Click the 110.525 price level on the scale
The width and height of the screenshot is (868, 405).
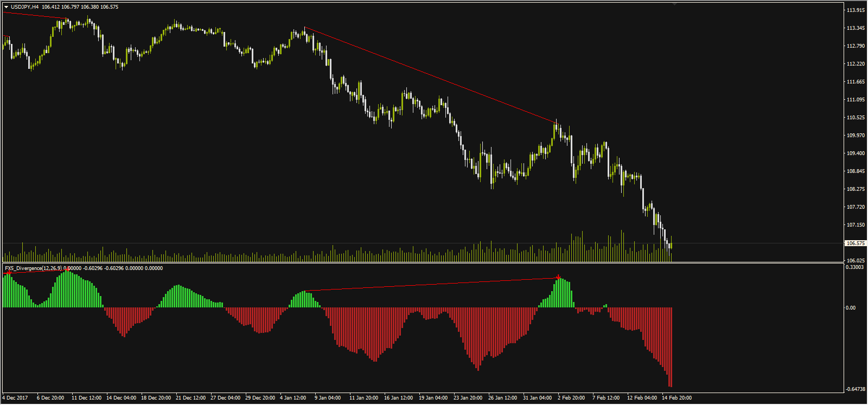coord(856,118)
